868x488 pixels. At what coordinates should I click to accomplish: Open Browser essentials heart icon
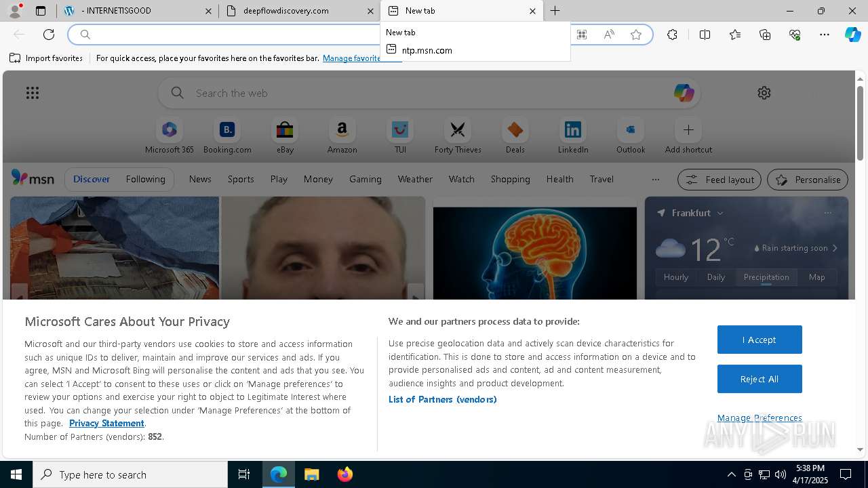(x=795, y=35)
